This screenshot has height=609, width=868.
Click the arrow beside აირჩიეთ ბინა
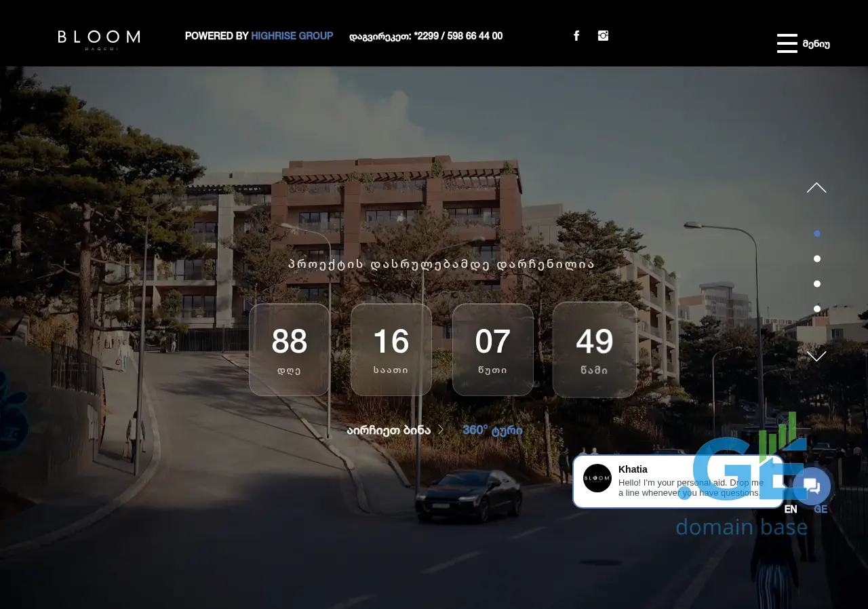[441, 430]
